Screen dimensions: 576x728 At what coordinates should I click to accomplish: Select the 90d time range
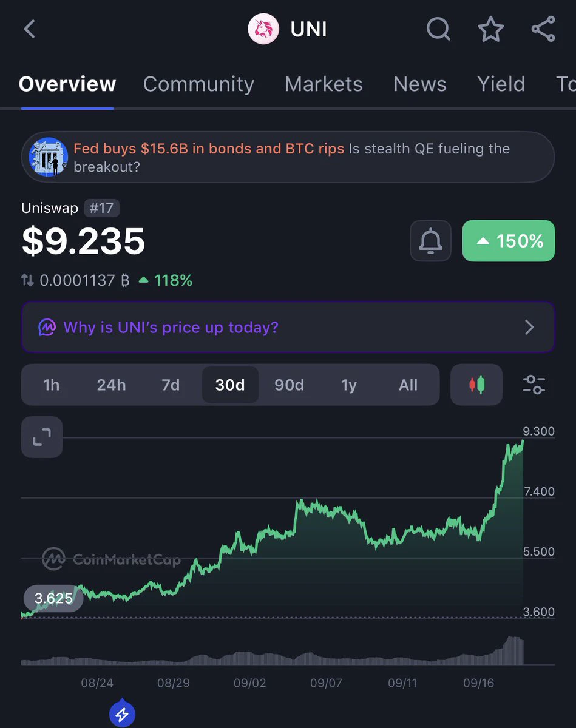pos(289,385)
